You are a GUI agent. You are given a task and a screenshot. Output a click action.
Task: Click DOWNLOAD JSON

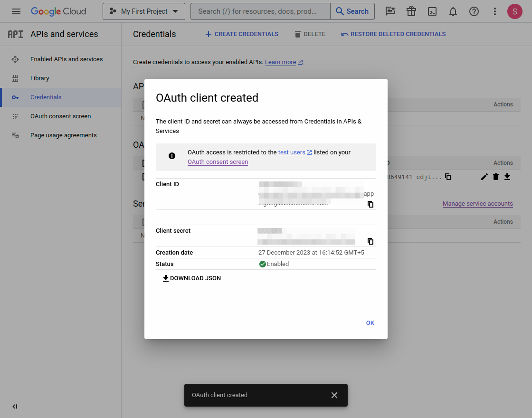click(192, 278)
